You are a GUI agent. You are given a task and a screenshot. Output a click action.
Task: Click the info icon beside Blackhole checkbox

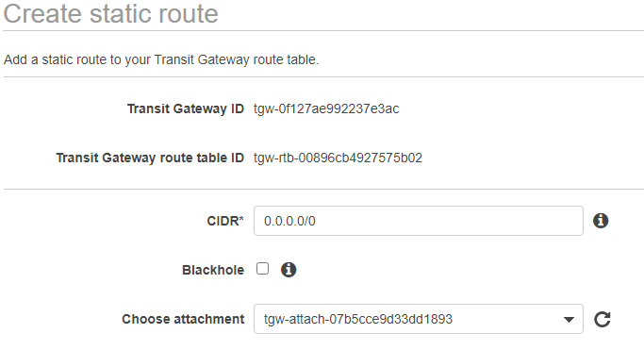coord(289,270)
